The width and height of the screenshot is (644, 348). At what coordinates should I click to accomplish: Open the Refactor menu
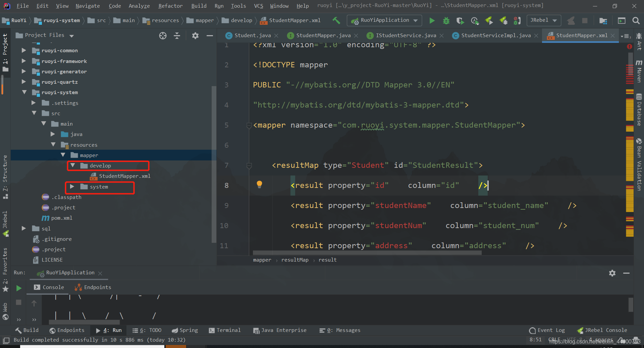click(x=170, y=6)
